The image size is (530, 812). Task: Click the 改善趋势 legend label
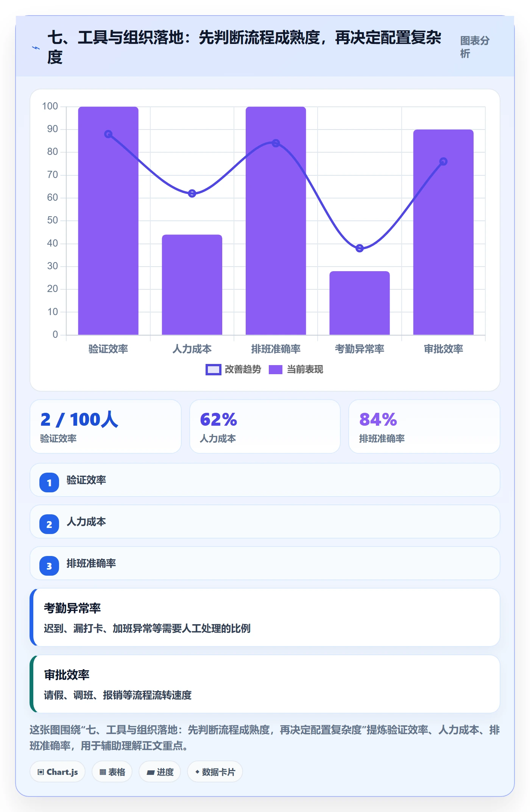243,370
